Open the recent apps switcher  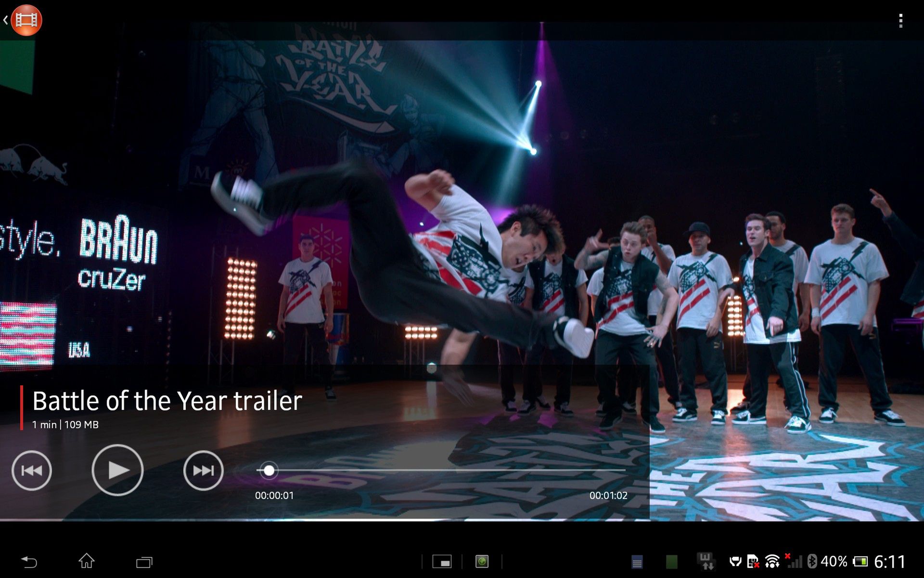tap(144, 562)
